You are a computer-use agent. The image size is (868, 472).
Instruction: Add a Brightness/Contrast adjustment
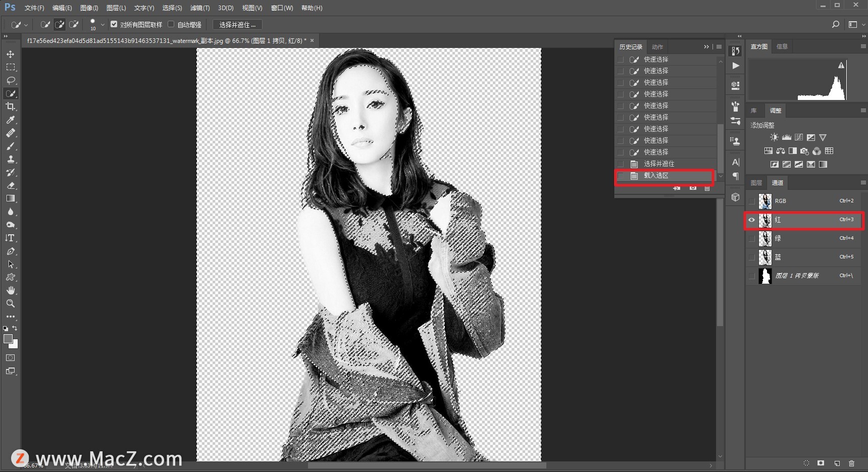click(x=774, y=137)
